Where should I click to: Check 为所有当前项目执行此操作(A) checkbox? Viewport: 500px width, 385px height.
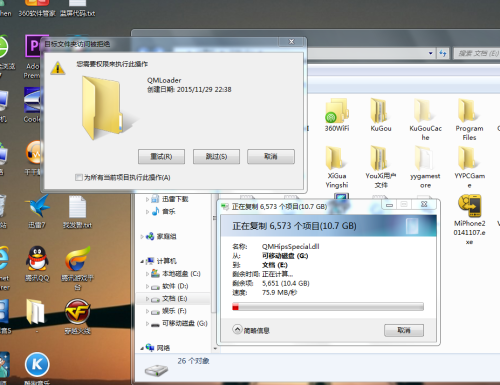tap(79, 177)
